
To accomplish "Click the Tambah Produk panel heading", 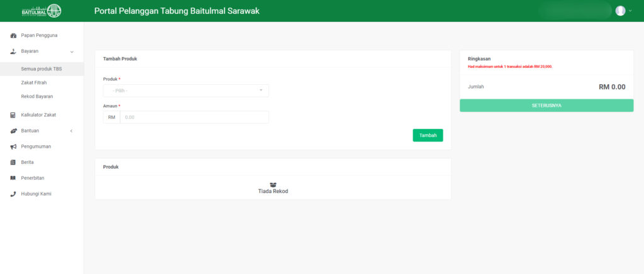I will 120,58.
